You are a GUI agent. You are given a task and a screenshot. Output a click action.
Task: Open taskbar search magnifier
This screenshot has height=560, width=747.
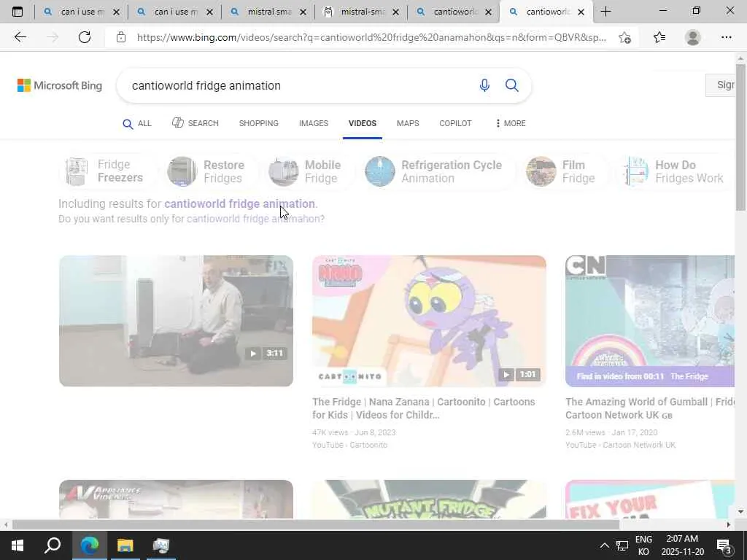53,545
